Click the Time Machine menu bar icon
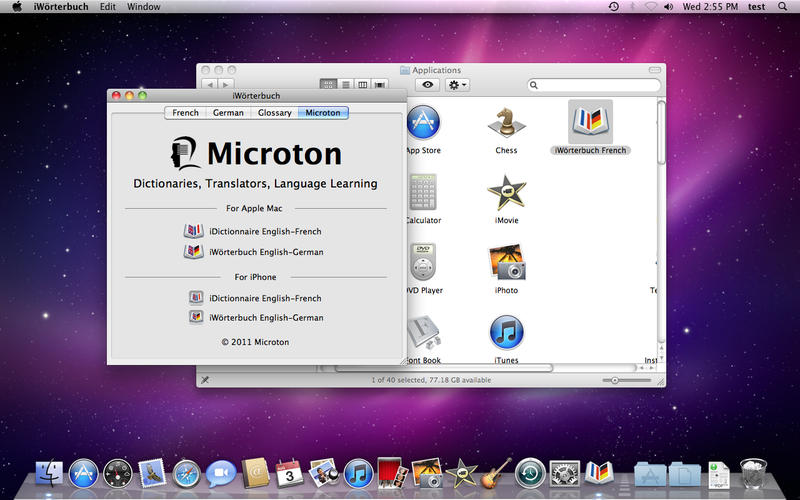The image size is (800, 500). point(614,7)
